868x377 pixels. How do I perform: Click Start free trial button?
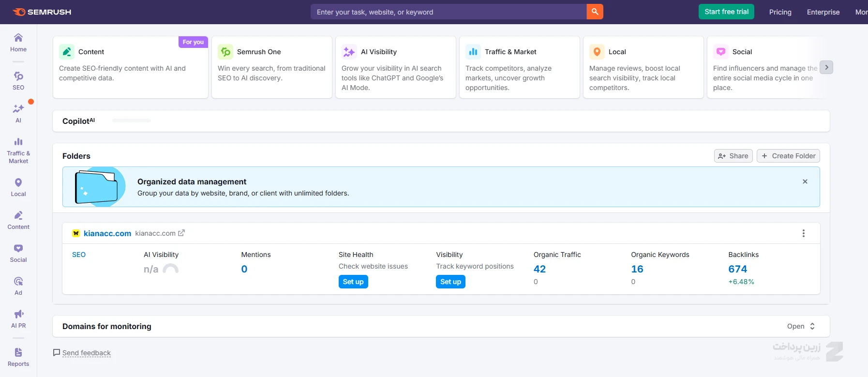(x=726, y=12)
